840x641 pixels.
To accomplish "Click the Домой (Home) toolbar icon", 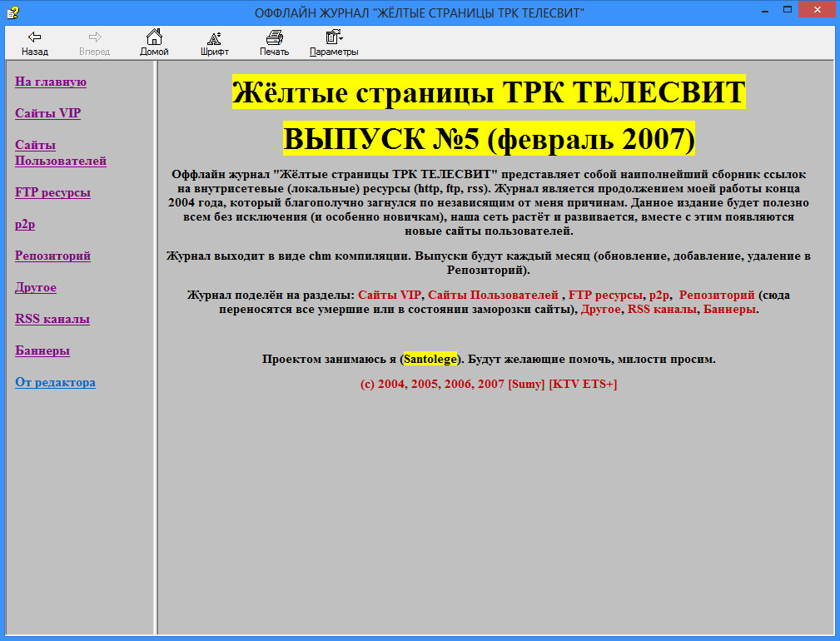I will click(154, 42).
